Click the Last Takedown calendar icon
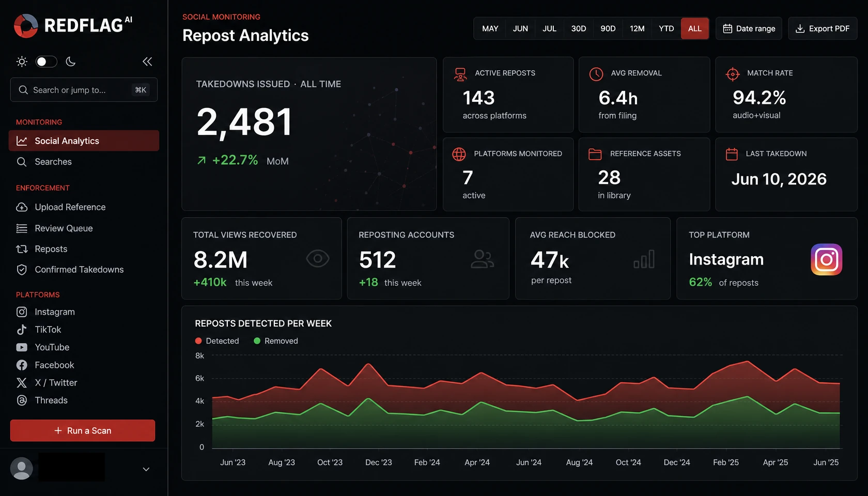868x496 pixels. coord(732,154)
